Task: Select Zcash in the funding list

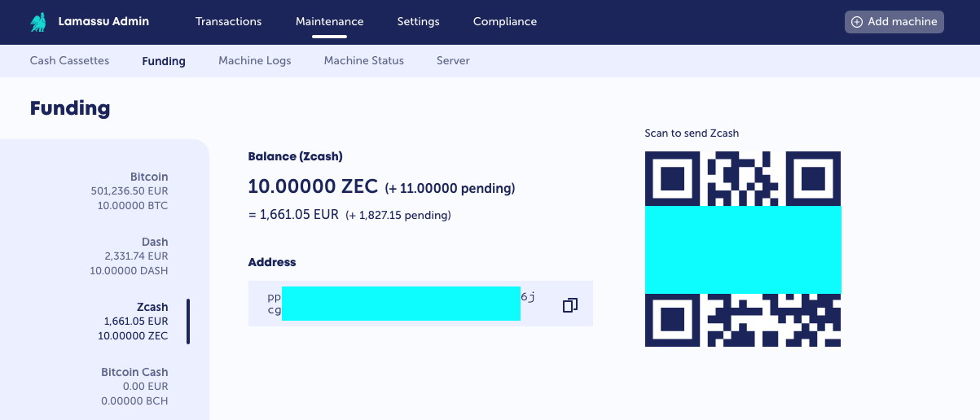Action: [133, 322]
